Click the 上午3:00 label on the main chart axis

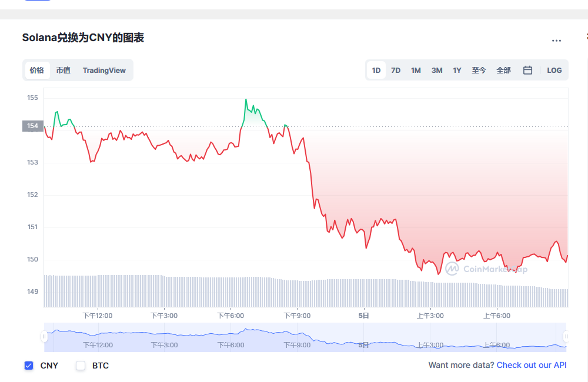point(430,316)
